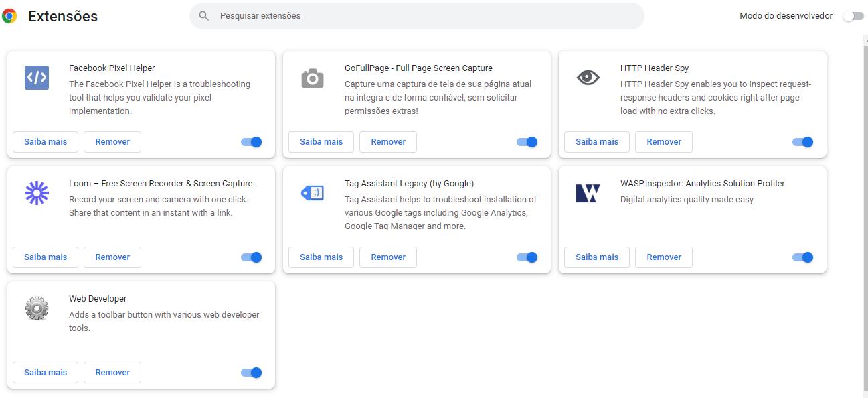Disable the WASP.inspector extension toggle

click(x=803, y=257)
